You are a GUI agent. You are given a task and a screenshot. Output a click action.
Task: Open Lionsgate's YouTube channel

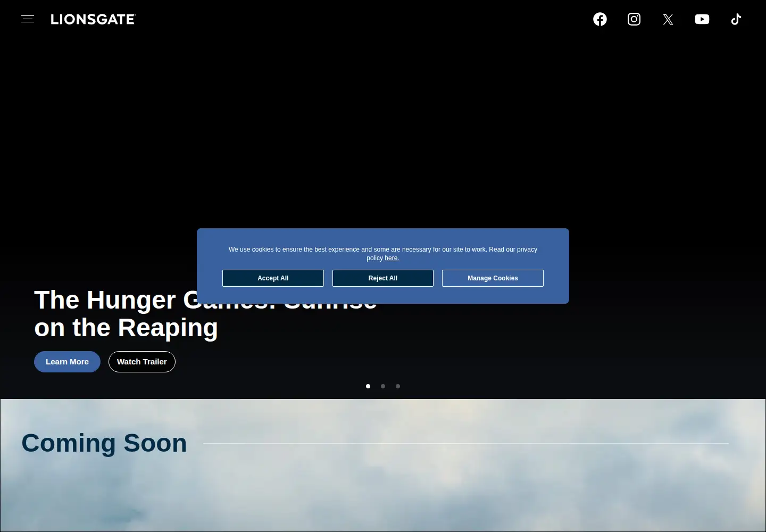coord(702,19)
